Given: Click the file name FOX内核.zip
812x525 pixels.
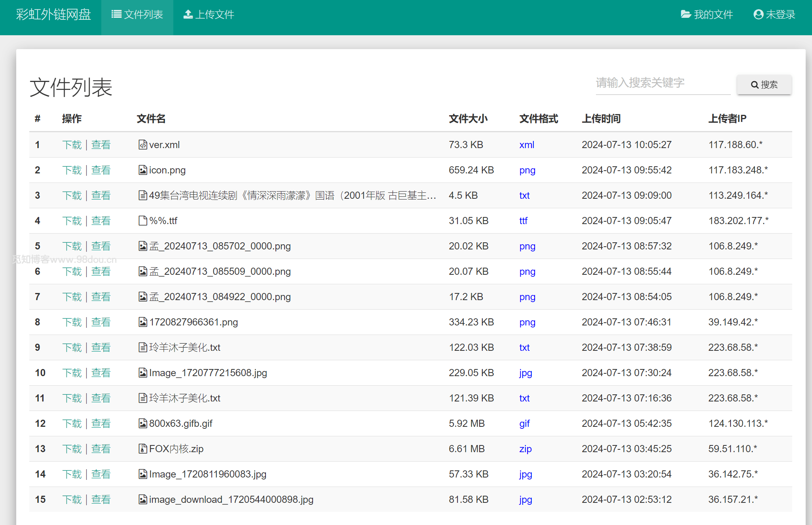Looking at the screenshot, I should 176,449.
